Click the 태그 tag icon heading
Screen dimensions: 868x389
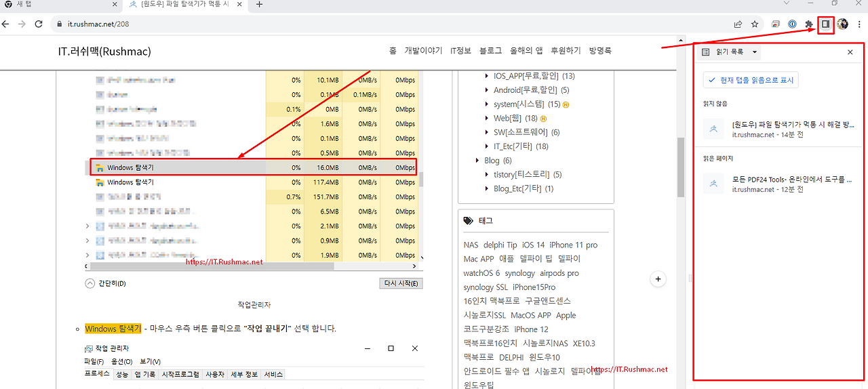[x=469, y=221]
